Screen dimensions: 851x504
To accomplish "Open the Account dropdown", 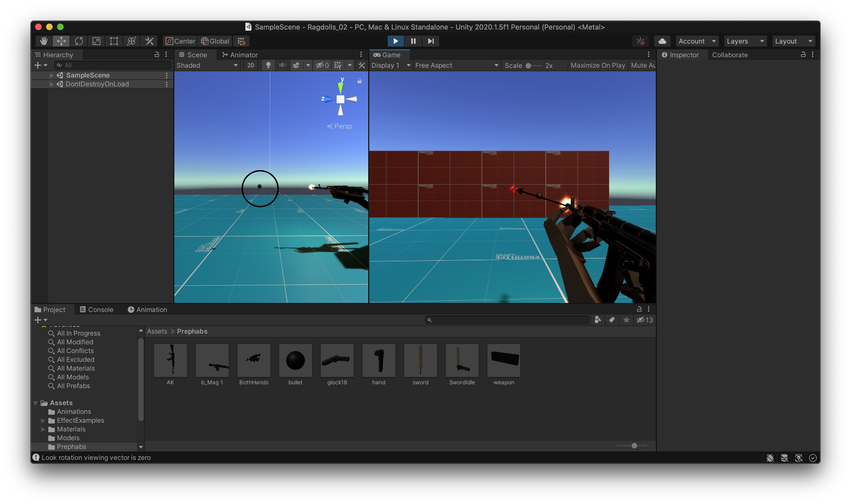I will 697,41.
